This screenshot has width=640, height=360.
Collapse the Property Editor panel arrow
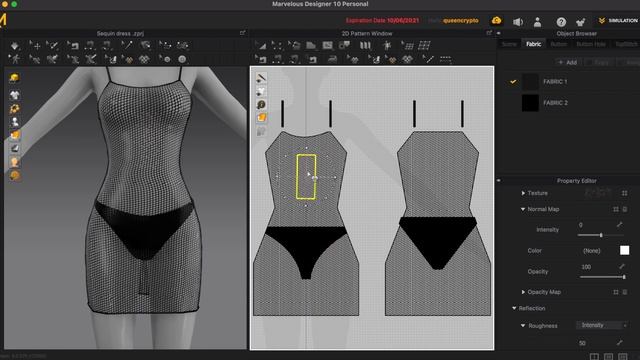point(498,180)
